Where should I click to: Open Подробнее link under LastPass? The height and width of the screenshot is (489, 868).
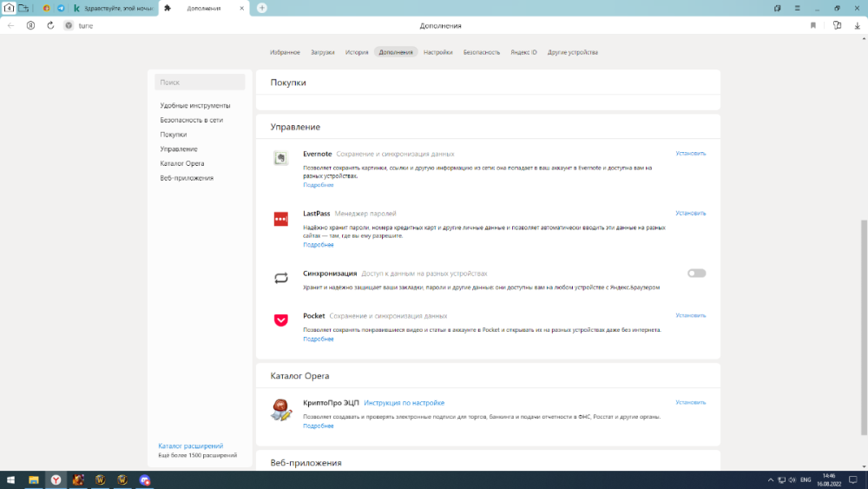(x=319, y=245)
